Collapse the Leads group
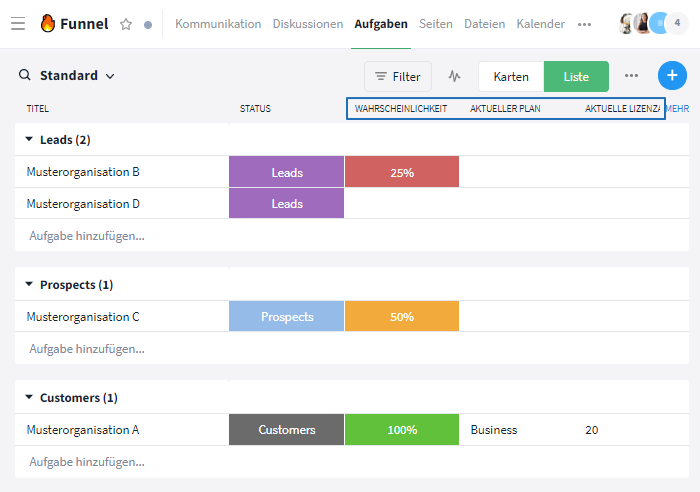The height and width of the screenshot is (492, 700). (x=29, y=139)
